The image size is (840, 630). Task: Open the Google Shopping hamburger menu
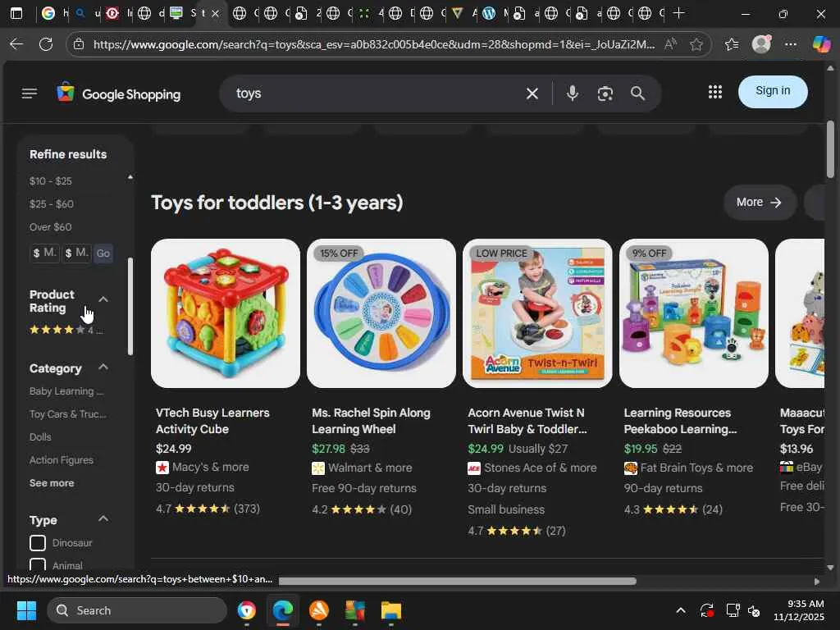(30, 94)
